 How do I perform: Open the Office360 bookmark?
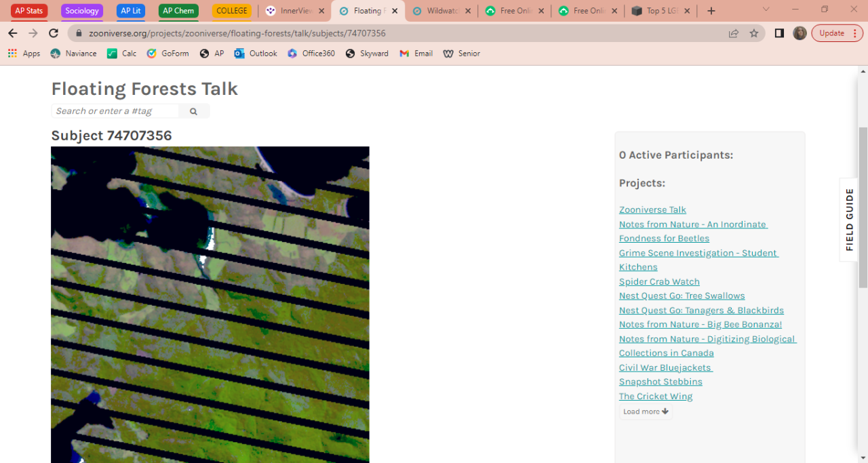pos(311,54)
